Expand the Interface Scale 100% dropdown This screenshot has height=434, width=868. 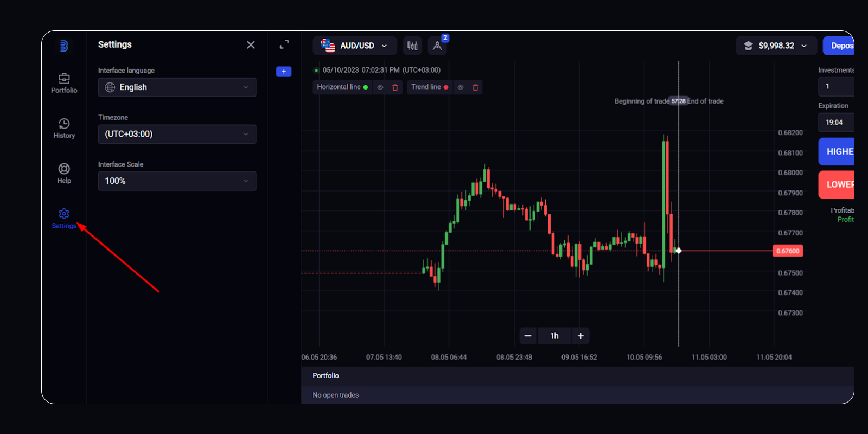pyautogui.click(x=177, y=181)
